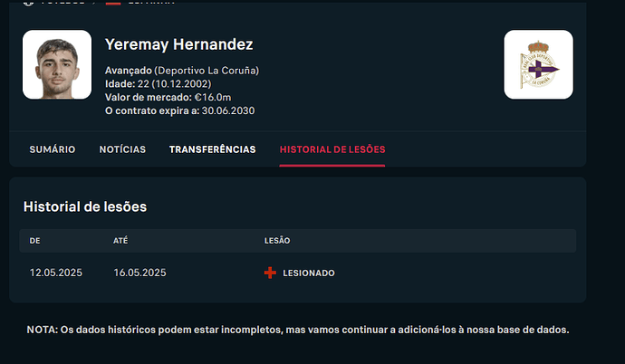Image resolution: width=625 pixels, height=364 pixels.
Task: Click the NOTA disclaimer text
Action: 298,330
